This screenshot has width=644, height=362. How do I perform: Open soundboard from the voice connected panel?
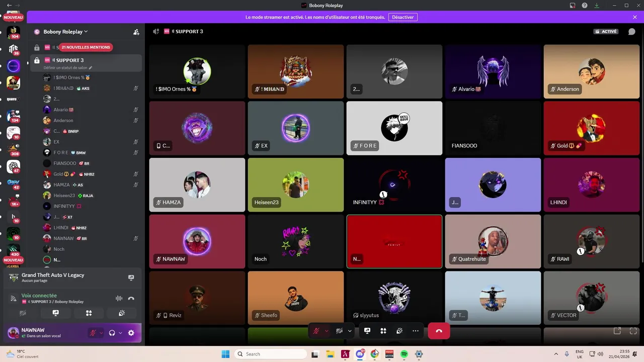pyautogui.click(x=122, y=313)
